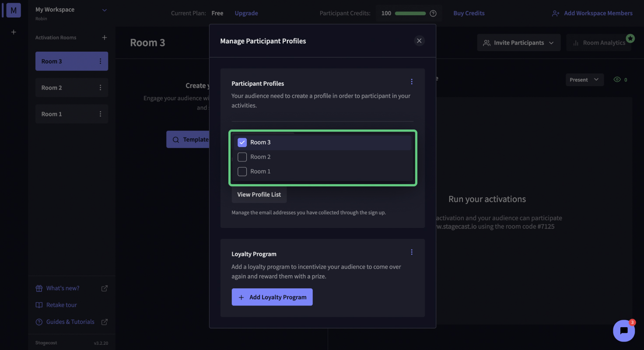
Task: Check the Room 2 checkbox
Action: [x=242, y=157]
